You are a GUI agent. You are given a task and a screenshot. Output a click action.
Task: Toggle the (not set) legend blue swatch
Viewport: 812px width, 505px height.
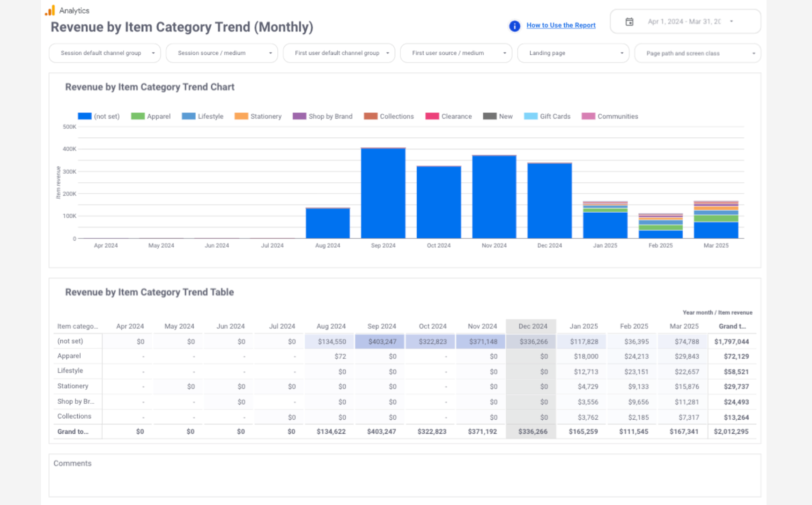coord(84,116)
